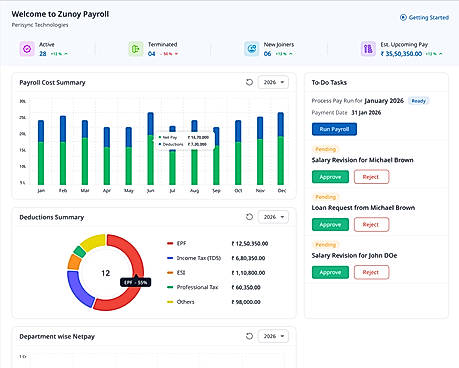Click the Nov bar in payroll chart
459x368 pixels.
(260, 151)
